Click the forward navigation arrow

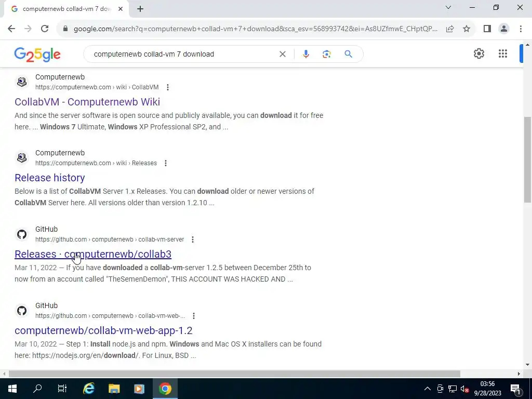tap(28, 29)
